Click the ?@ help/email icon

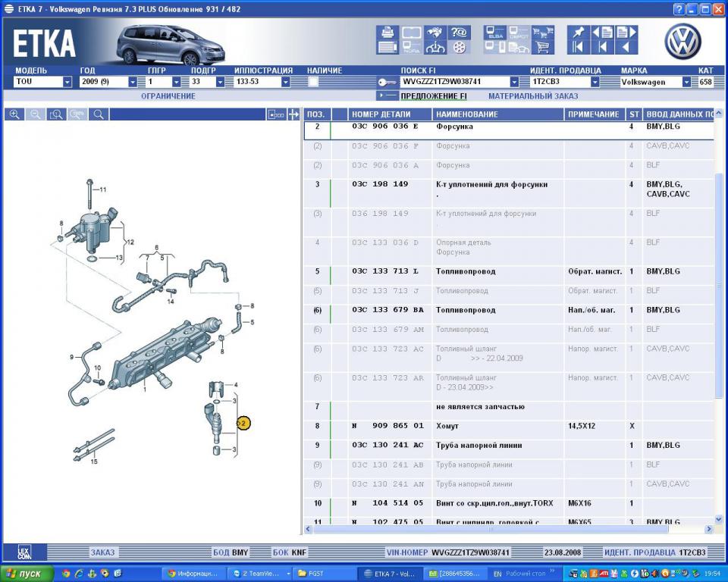point(459,33)
